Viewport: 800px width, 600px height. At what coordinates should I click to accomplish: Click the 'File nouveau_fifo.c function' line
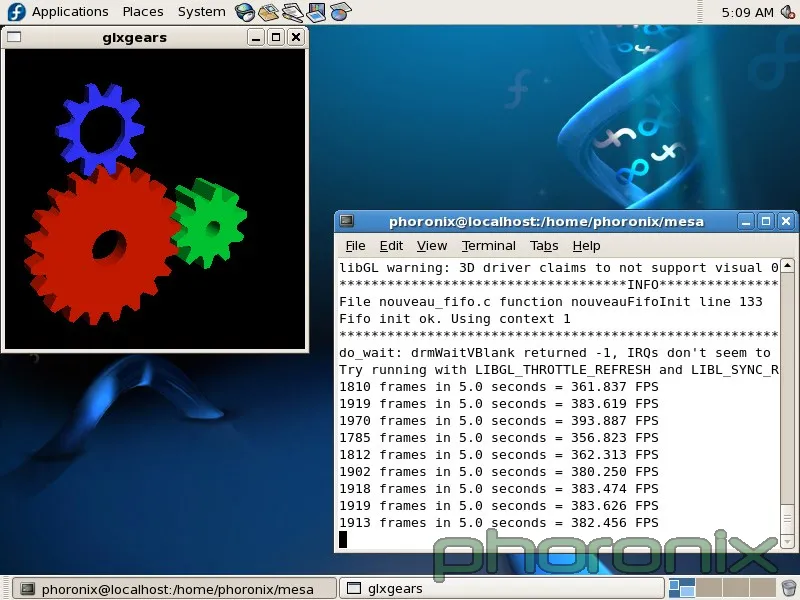[551, 302]
